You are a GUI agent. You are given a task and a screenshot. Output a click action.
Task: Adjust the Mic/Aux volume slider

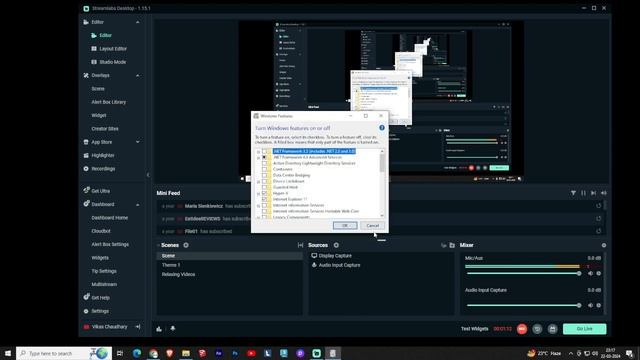pyautogui.click(x=524, y=273)
